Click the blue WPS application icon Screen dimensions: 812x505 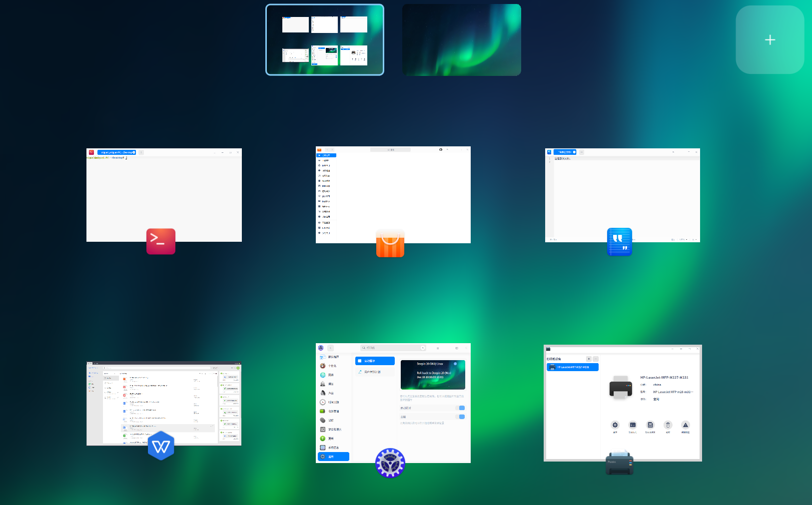click(161, 445)
